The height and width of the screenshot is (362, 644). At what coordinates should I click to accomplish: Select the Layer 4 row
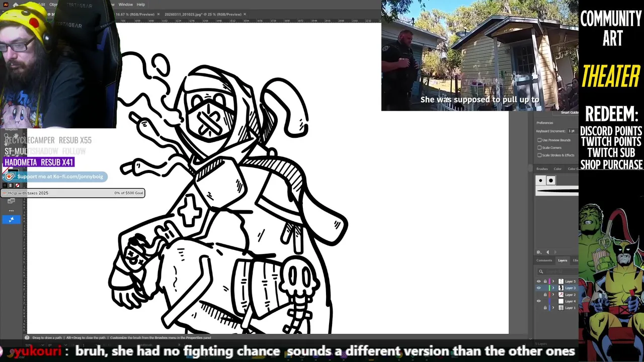point(556,301)
